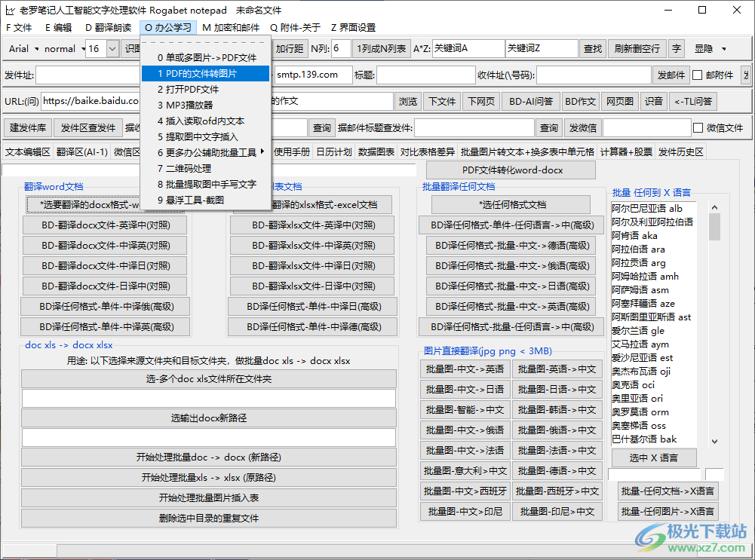Viewport: 755px width, 560px height.
Task: Click the 下文件 button
Action: tap(442, 102)
